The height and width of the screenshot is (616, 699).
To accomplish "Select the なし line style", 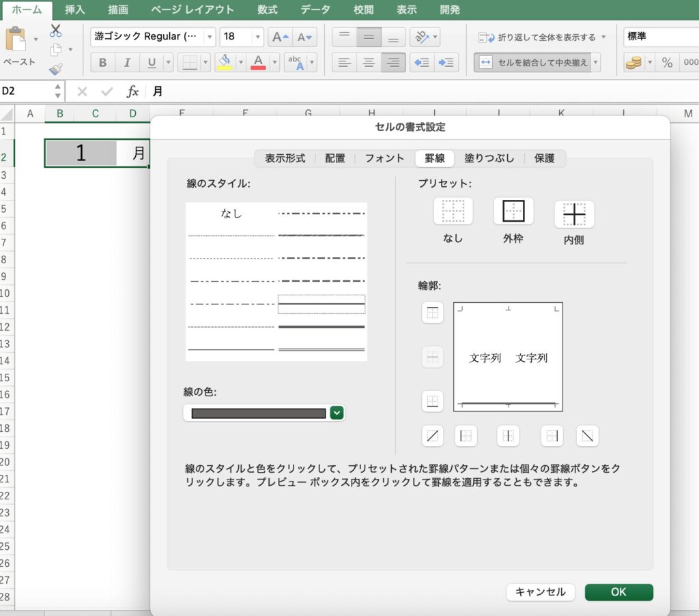I will click(231, 214).
